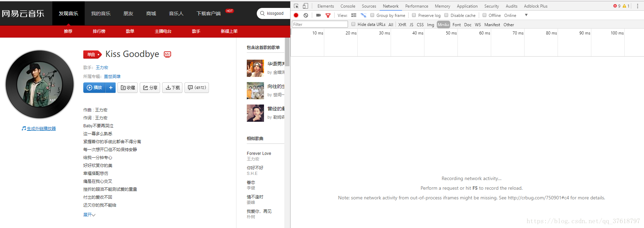644x228 pixels.
Task: Toggle the Offline checkbox
Action: 484,15
